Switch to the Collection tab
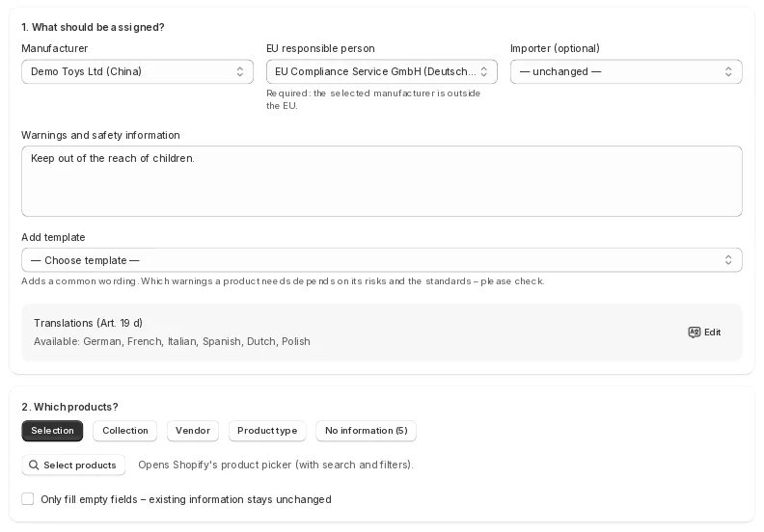764x532 pixels. pyautogui.click(x=125, y=431)
